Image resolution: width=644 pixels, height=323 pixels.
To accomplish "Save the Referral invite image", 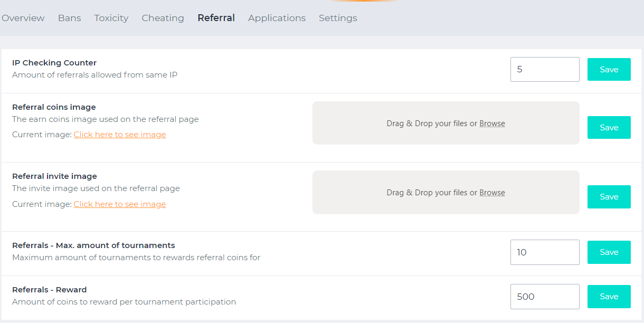I will 609,196.
